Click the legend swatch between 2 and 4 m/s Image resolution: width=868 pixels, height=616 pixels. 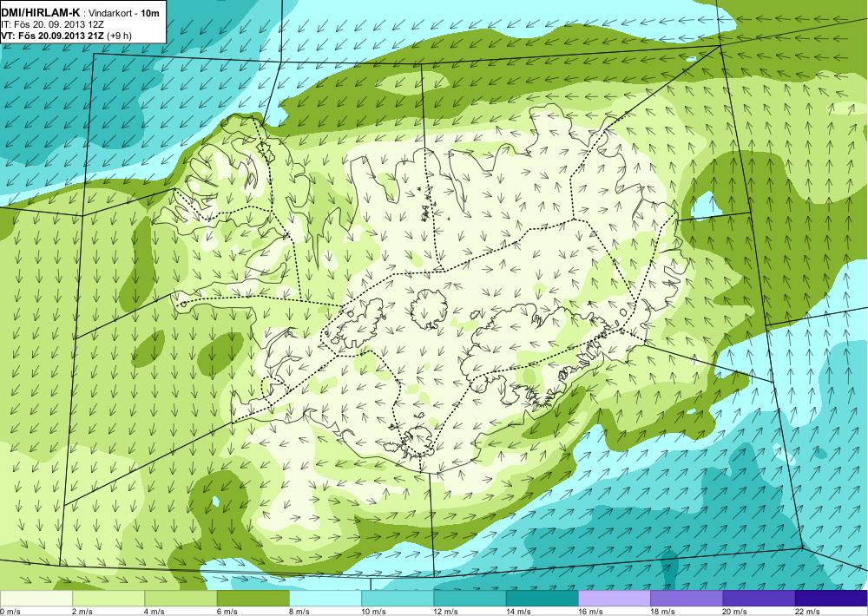pyautogui.click(x=108, y=599)
